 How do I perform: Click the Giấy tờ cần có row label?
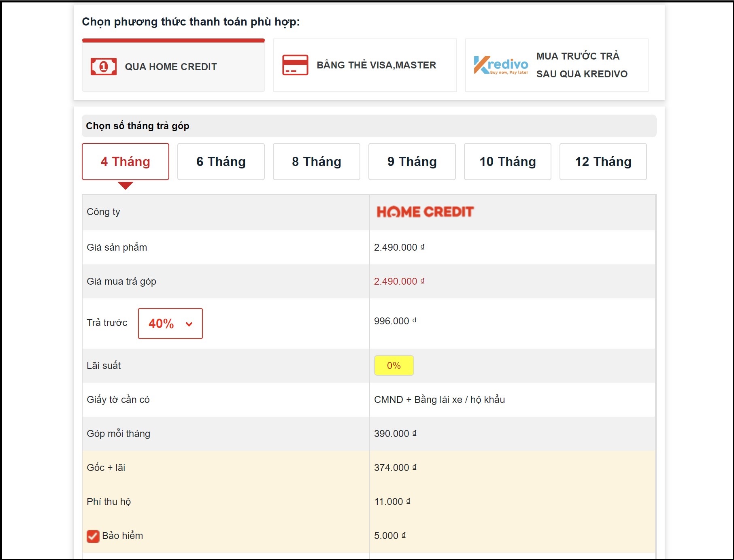(x=118, y=400)
